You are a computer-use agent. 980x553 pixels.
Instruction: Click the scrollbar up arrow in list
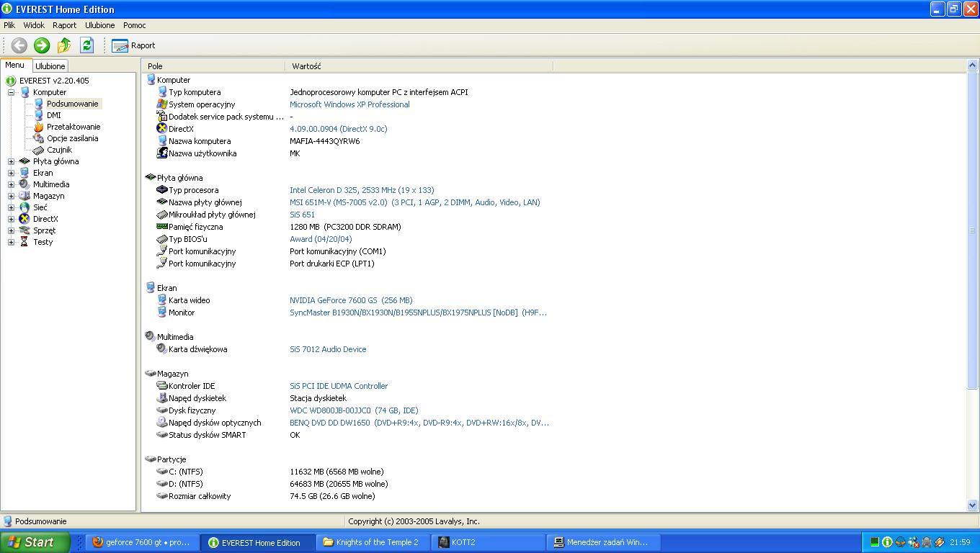point(972,66)
